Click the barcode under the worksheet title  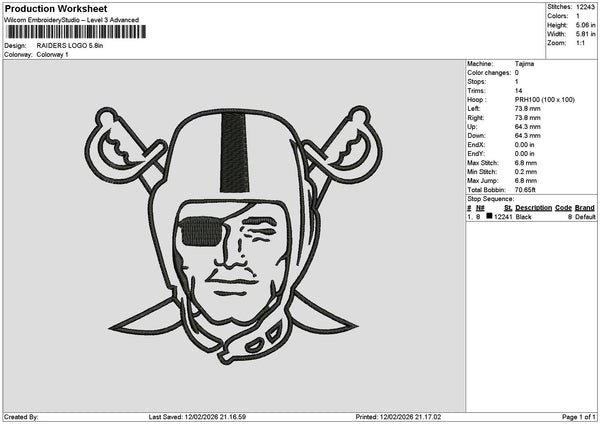pos(77,32)
